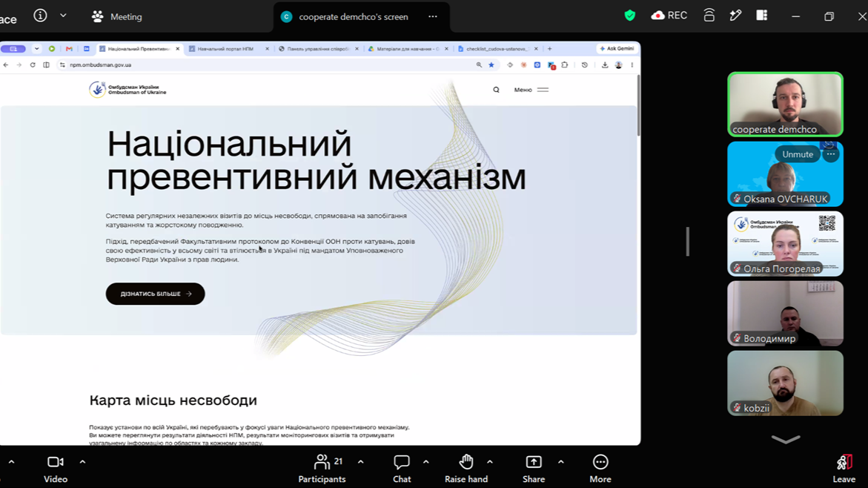868x488 pixels.
Task: Open pinned Gmail tab
Action: (x=69, y=49)
